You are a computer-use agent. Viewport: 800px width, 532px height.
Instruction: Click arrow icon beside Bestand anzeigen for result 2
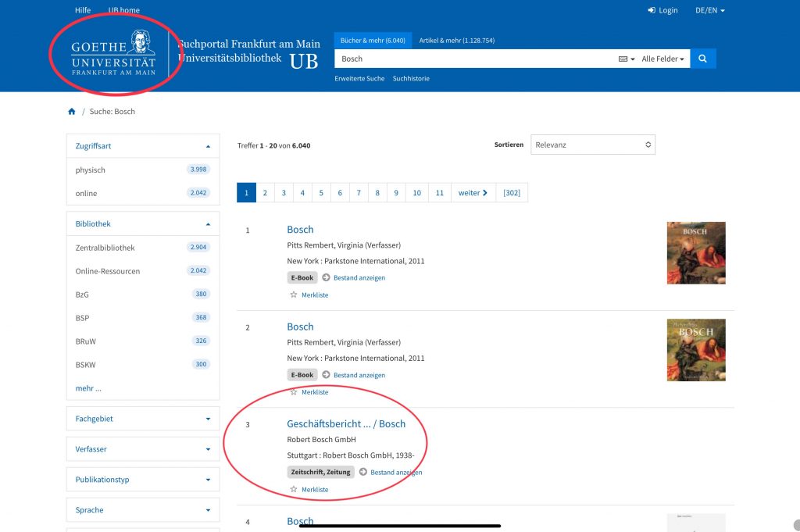click(326, 375)
